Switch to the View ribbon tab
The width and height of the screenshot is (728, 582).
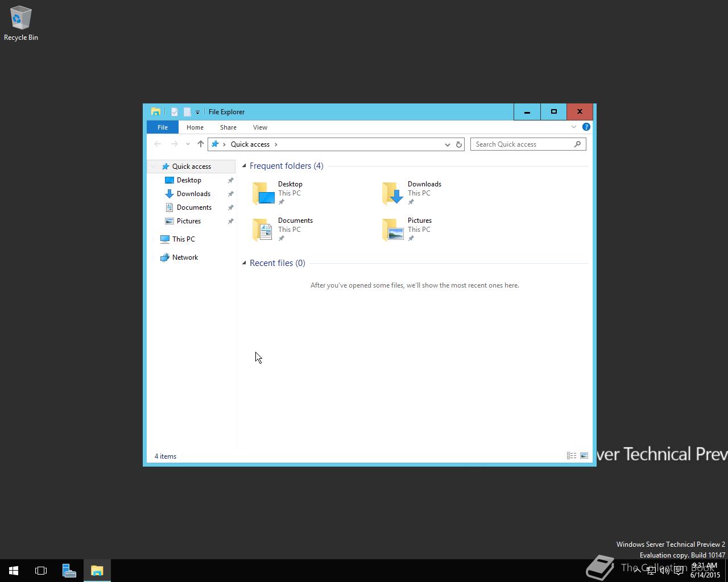point(260,127)
